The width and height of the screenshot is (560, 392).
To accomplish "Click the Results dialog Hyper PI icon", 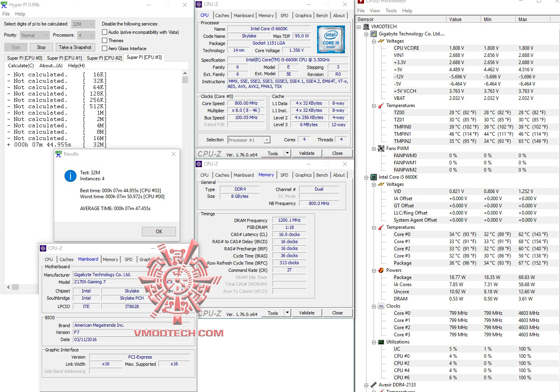I will coord(59,154).
